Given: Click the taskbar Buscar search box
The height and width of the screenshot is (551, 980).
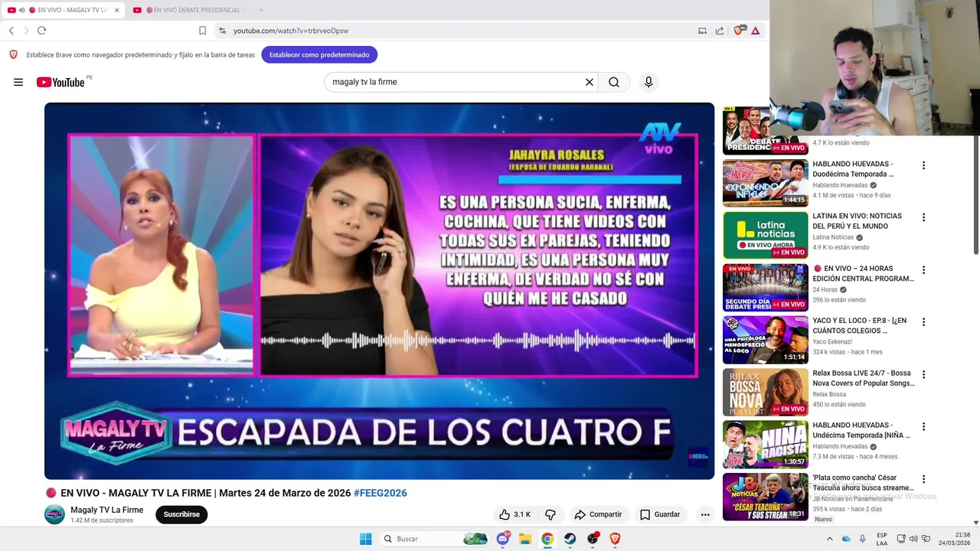Looking at the screenshot, I should click(435, 539).
